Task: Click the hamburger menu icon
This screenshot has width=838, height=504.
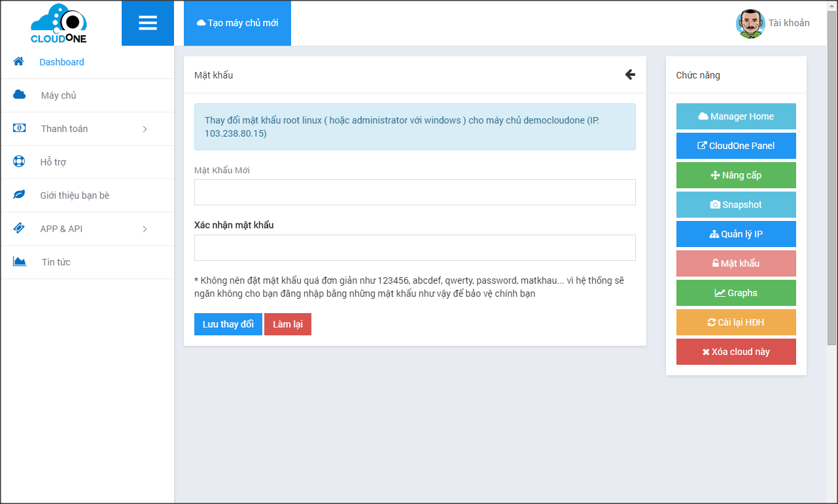Action: pyautogui.click(x=148, y=23)
